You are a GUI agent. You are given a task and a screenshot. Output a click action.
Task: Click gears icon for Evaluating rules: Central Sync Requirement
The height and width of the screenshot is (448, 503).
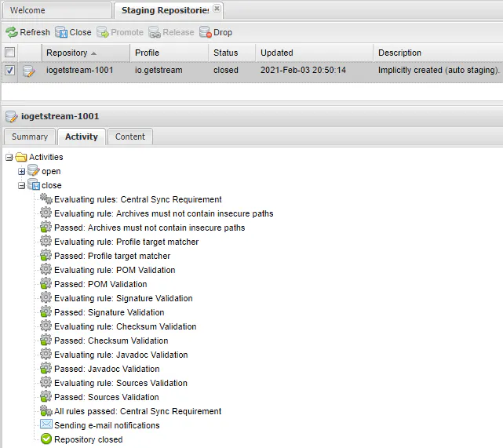(x=46, y=199)
